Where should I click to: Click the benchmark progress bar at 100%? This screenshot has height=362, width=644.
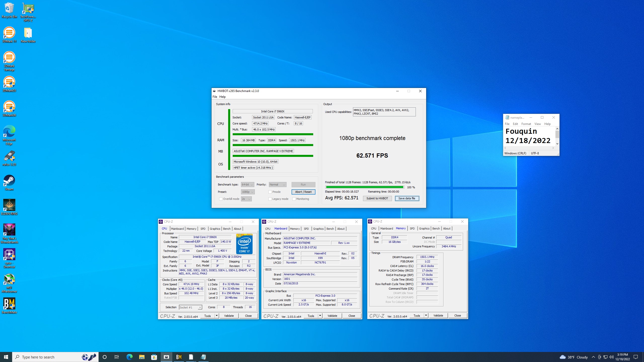[365, 187]
